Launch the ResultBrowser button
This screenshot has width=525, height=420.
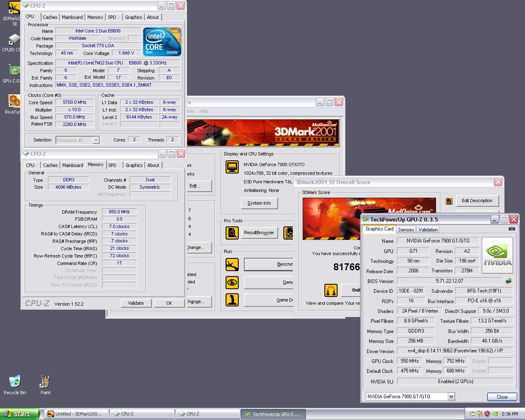tap(259, 233)
